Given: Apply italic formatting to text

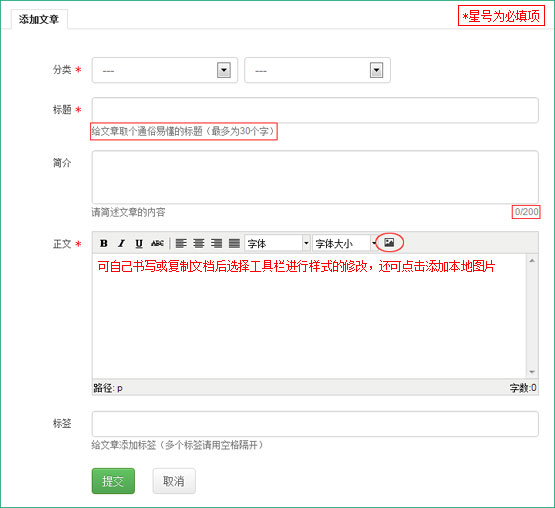Looking at the screenshot, I should [121, 244].
